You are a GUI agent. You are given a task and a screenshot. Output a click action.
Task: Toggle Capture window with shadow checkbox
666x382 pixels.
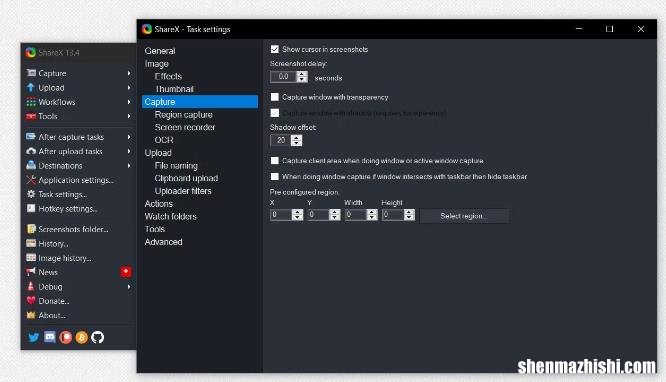click(275, 113)
